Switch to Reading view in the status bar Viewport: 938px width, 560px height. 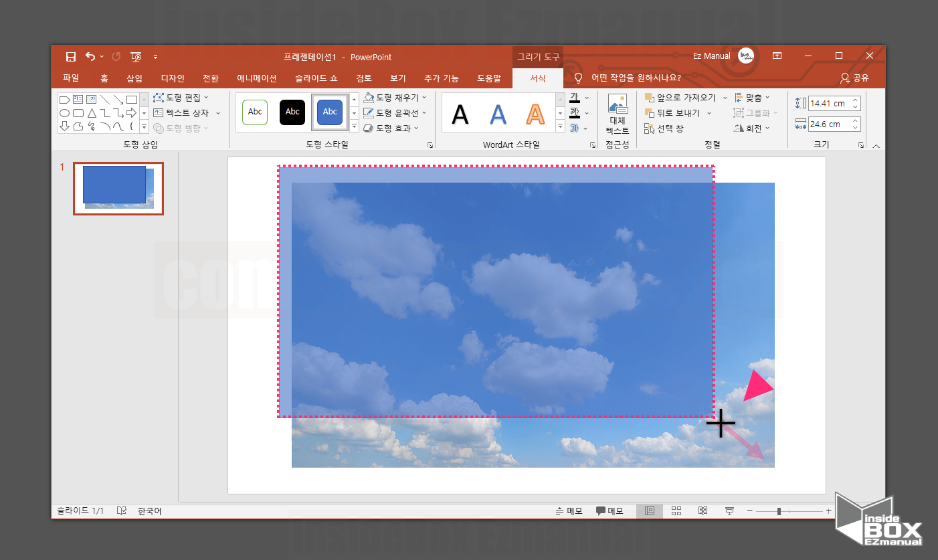702,511
